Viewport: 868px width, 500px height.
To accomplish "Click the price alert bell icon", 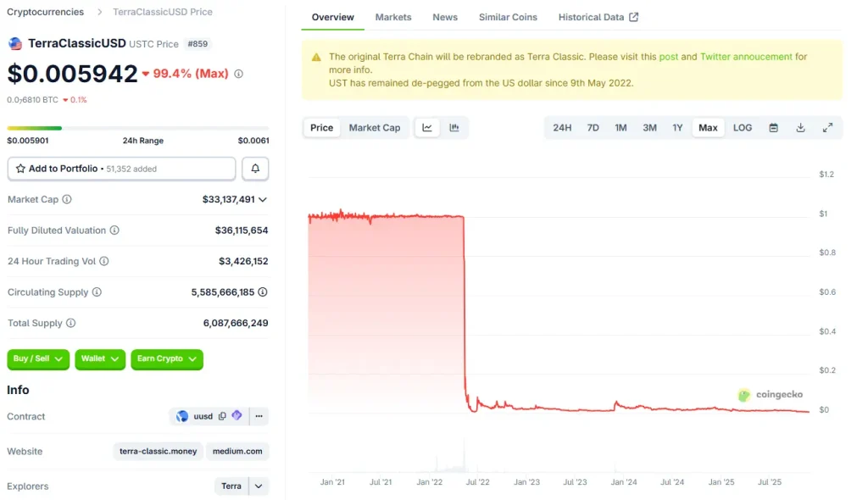I will click(x=255, y=168).
